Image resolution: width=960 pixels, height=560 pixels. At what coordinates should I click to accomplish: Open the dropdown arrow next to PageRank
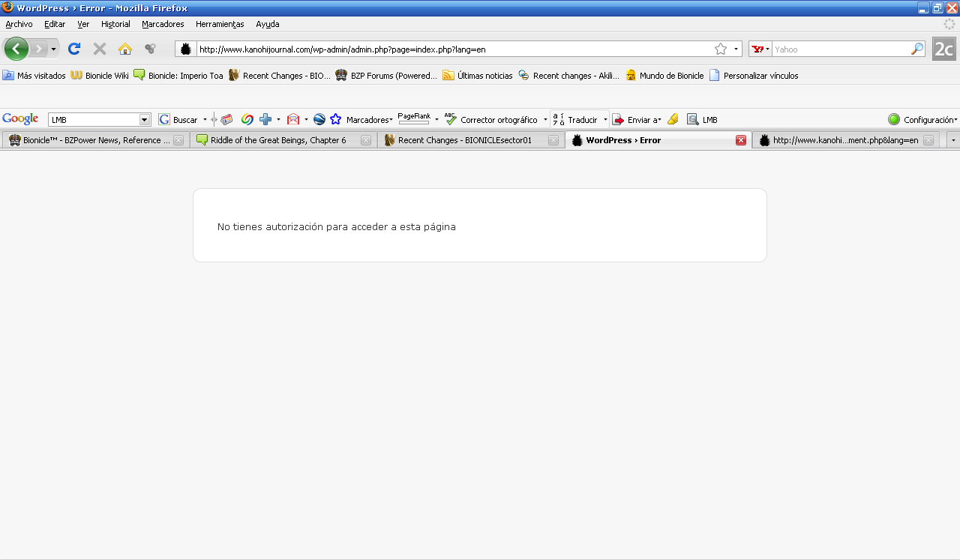(436, 119)
